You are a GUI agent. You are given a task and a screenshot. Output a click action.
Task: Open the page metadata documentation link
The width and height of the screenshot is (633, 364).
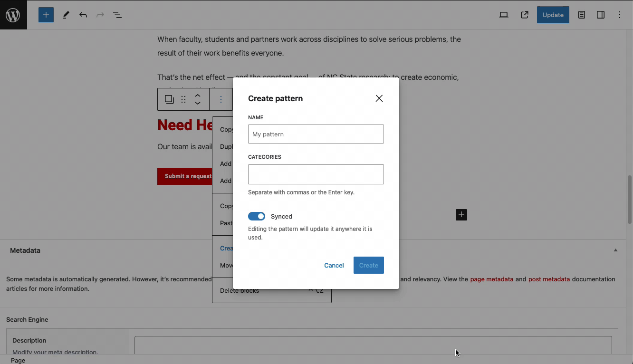point(491,279)
